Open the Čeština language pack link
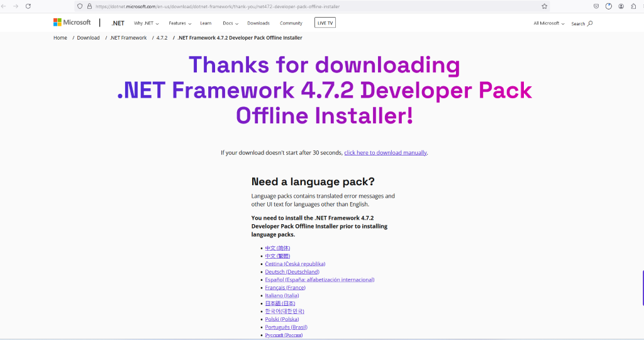The width and height of the screenshot is (644, 340). [x=295, y=264]
